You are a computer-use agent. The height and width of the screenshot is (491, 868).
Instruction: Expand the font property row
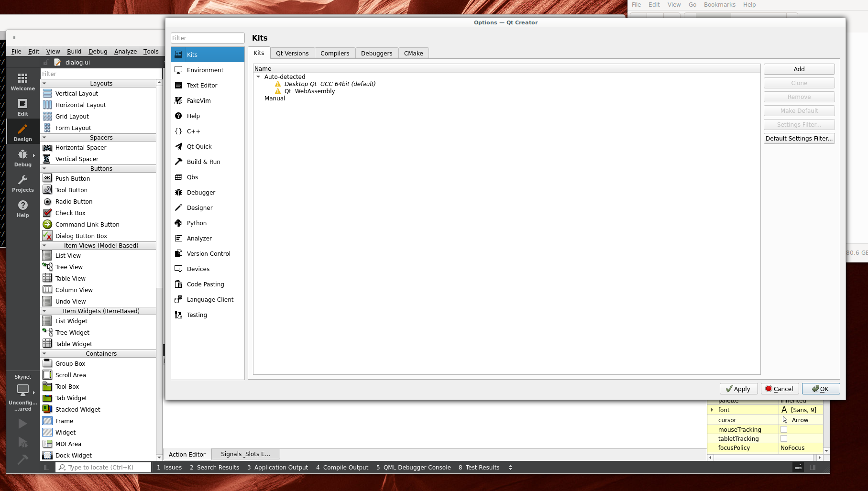[x=712, y=410]
